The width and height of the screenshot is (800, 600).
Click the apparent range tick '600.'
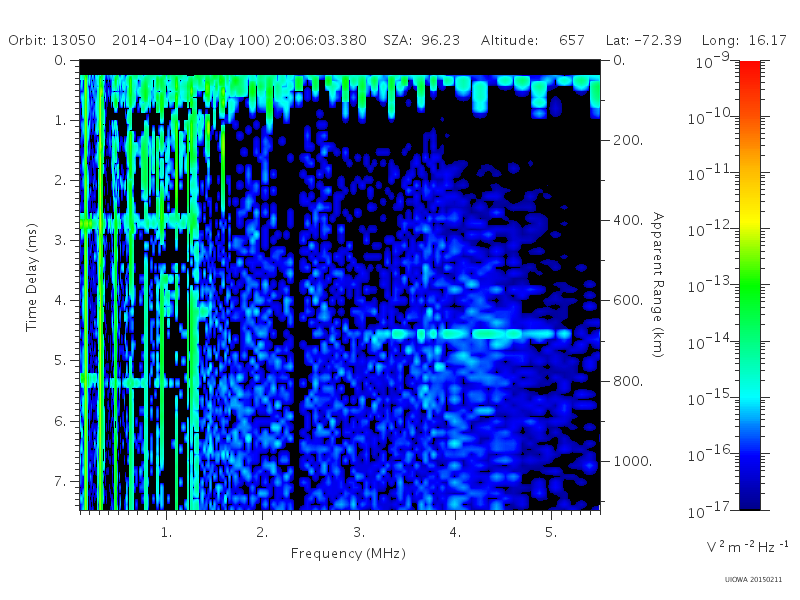pos(628,301)
